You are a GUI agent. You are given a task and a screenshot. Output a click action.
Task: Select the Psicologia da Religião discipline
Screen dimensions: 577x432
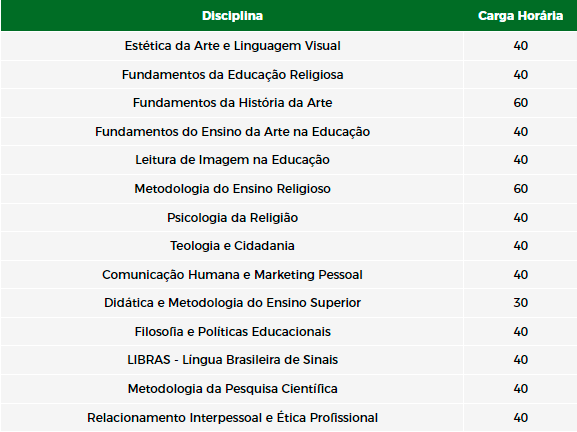(232, 217)
